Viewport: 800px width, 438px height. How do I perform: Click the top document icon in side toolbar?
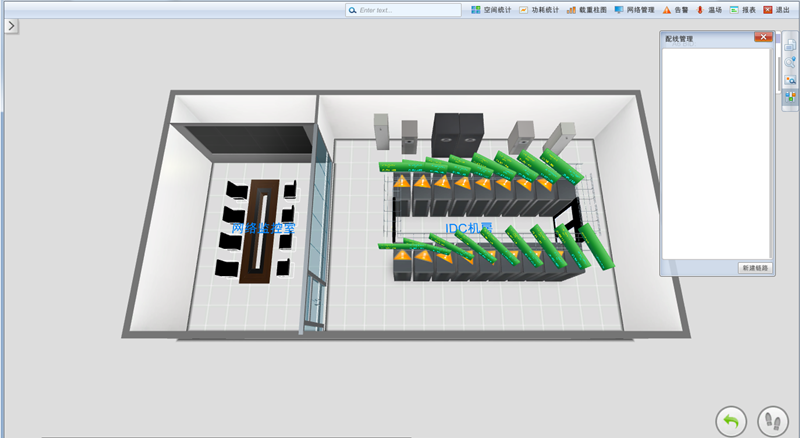pyautogui.click(x=790, y=45)
